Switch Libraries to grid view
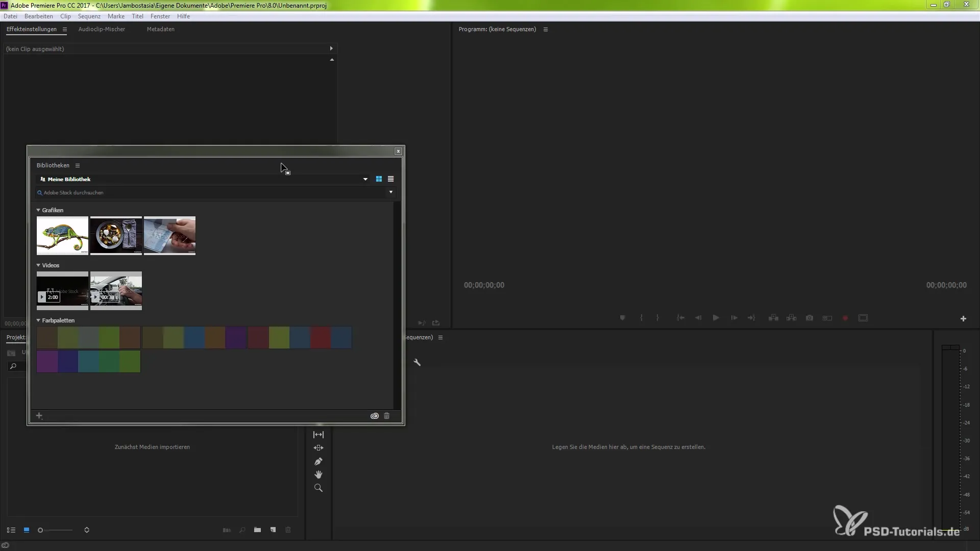 click(x=379, y=179)
